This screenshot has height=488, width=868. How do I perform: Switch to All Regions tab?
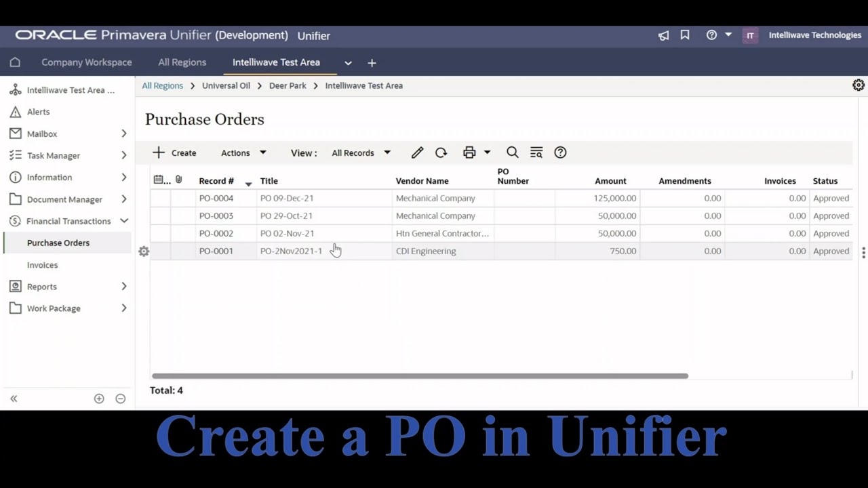click(182, 62)
